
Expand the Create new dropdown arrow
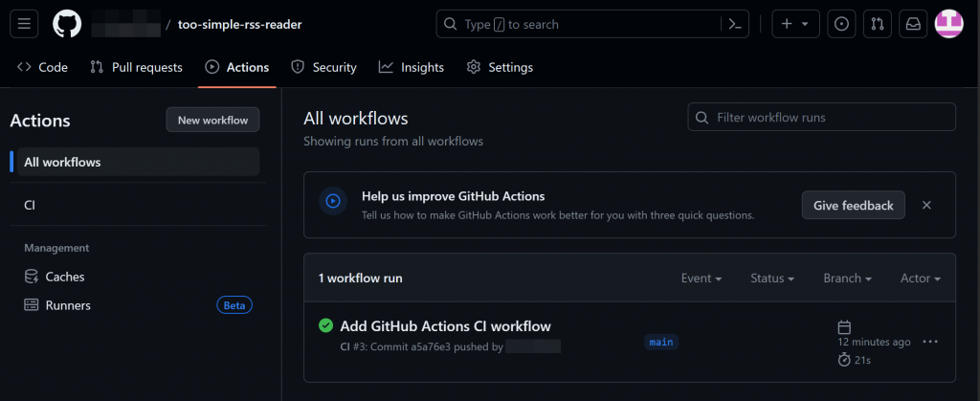click(x=805, y=24)
